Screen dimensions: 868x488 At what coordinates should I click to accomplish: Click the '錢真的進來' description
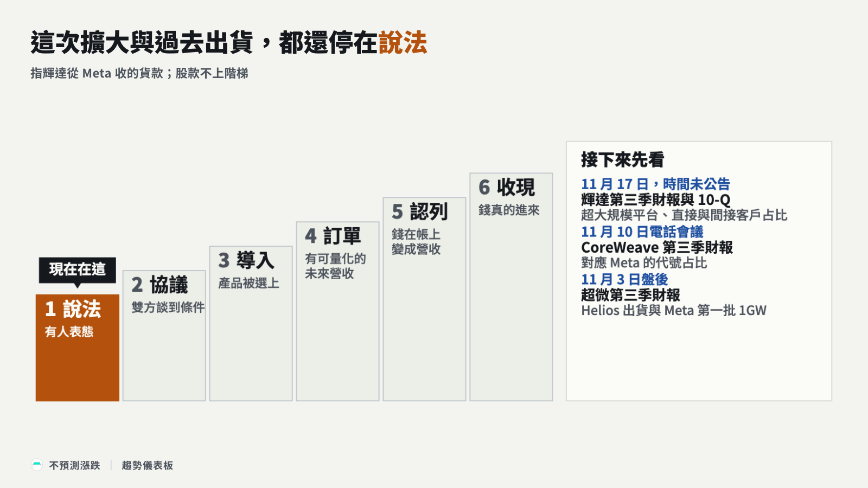tap(509, 210)
